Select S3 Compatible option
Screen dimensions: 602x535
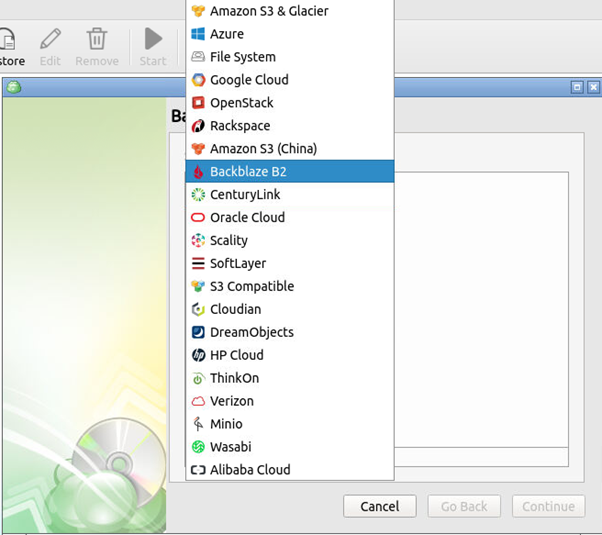(x=290, y=286)
